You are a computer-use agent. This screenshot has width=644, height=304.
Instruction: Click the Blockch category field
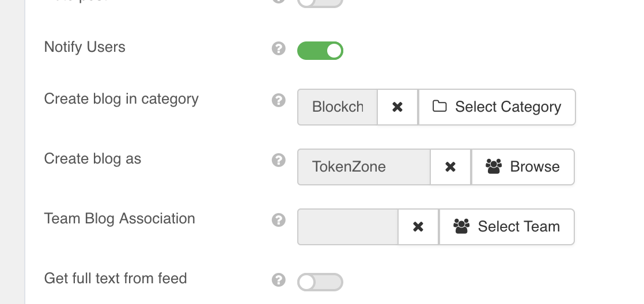338,107
